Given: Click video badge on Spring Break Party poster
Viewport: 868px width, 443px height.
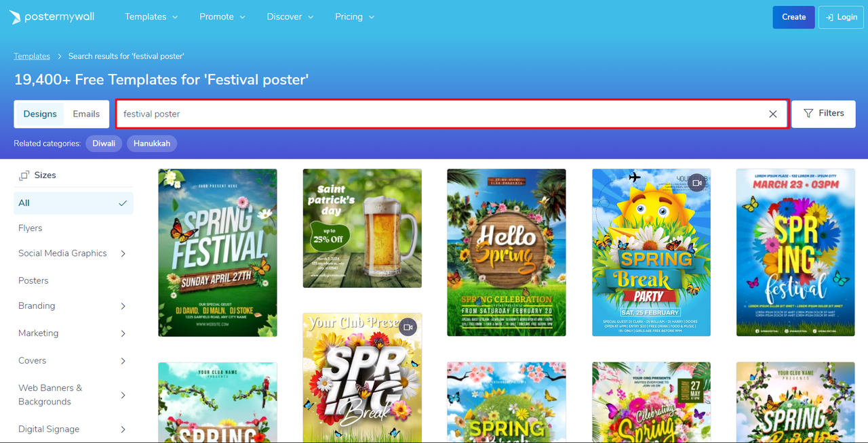Looking at the screenshot, I should pos(696,183).
